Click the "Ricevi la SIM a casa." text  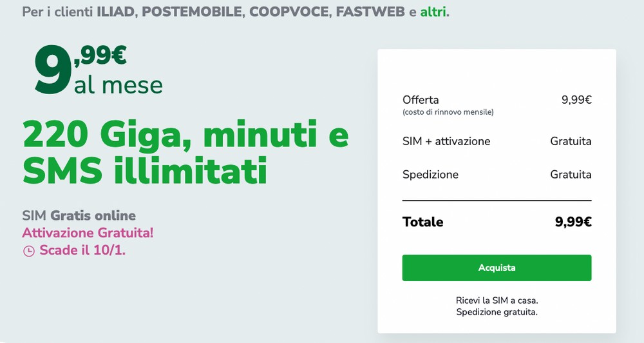497,300
